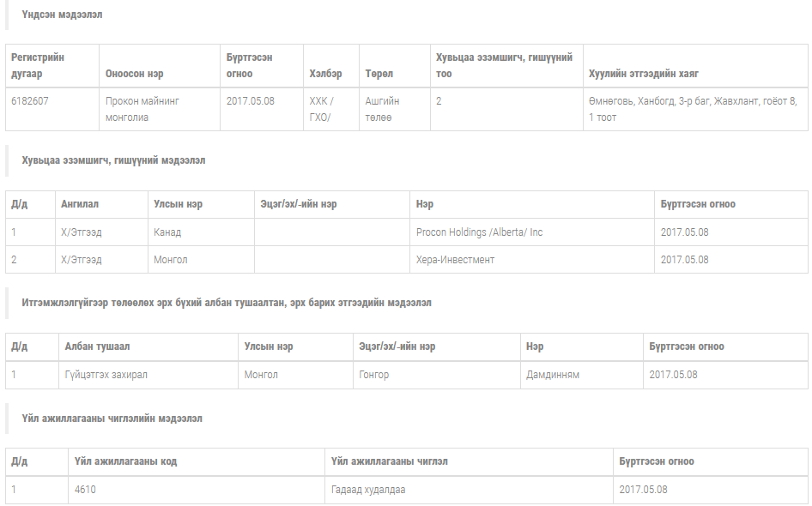812x506 pixels.
Task: Click the "Канад" country cell
Action: [167, 232]
